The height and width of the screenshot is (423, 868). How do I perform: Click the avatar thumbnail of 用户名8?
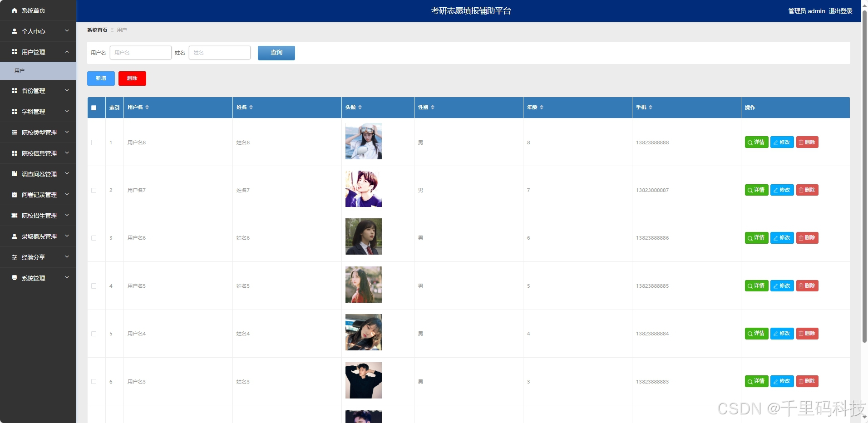(364, 141)
